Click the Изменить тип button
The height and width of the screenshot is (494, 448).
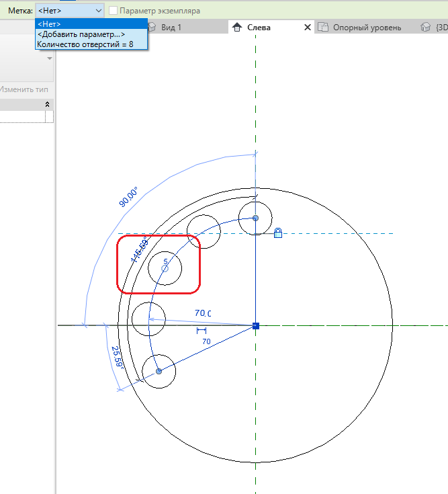coord(24,89)
